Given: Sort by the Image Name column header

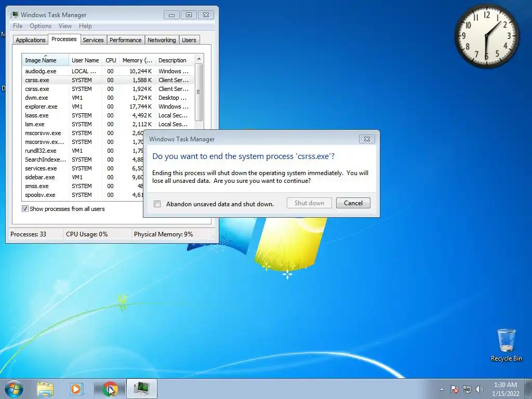Looking at the screenshot, I should [46, 60].
